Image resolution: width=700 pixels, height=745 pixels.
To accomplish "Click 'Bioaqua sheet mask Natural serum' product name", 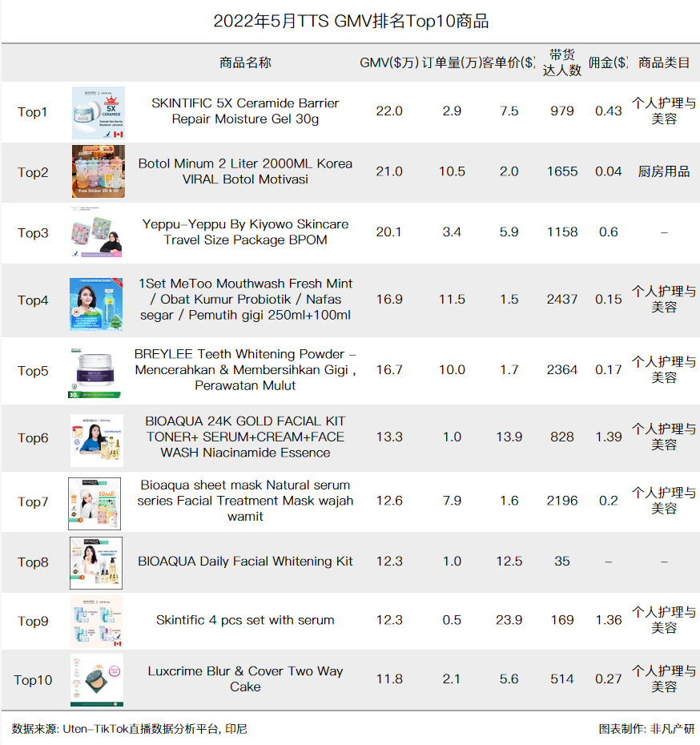I will [245, 501].
